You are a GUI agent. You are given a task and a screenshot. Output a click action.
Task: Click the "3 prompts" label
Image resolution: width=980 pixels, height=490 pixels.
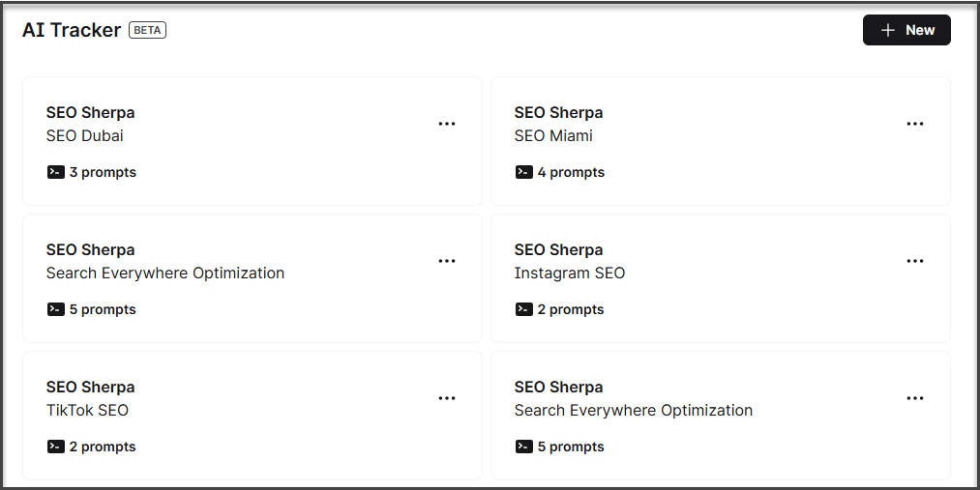103,172
